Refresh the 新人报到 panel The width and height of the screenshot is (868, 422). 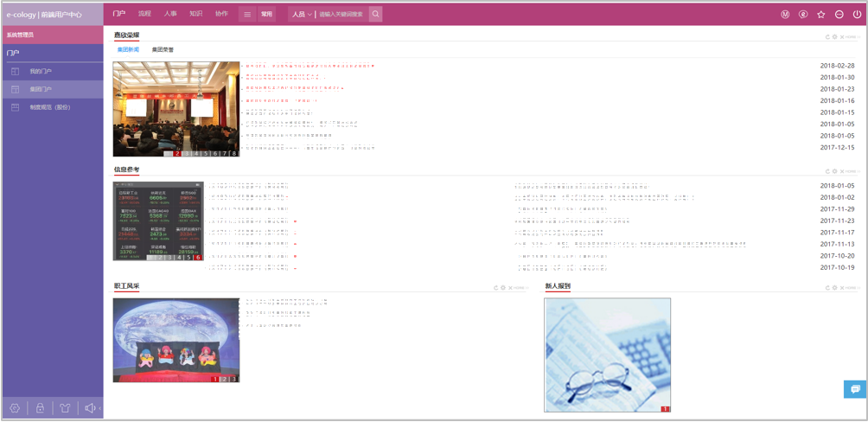[x=827, y=288]
